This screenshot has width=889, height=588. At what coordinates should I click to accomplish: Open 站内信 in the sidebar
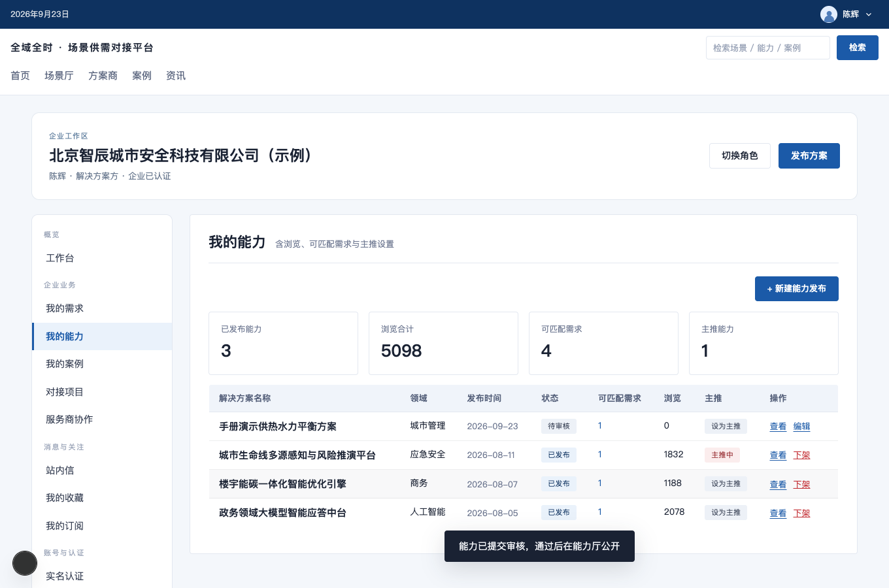[x=102, y=470]
